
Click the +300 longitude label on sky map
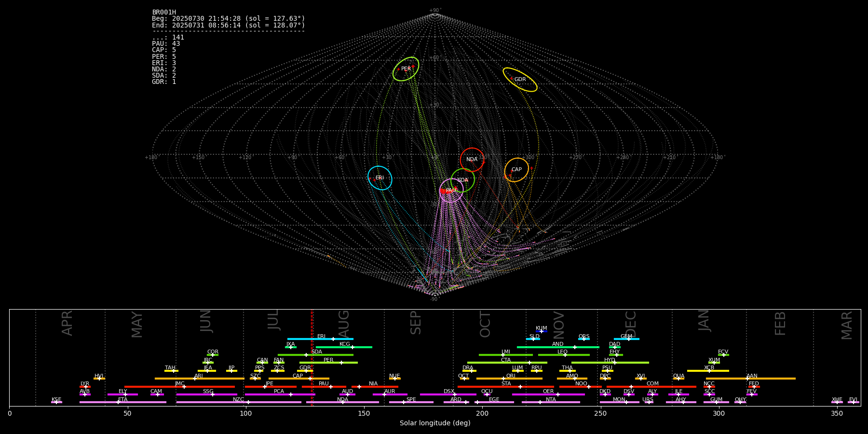(x=529, y=157)
